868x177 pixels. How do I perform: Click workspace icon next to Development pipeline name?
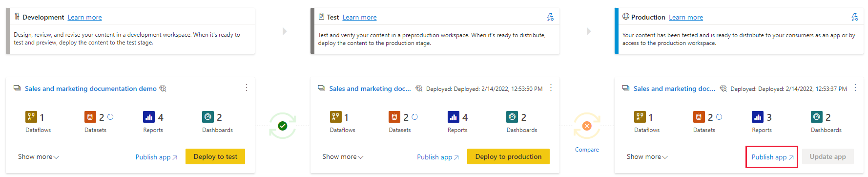coord(17,88)
